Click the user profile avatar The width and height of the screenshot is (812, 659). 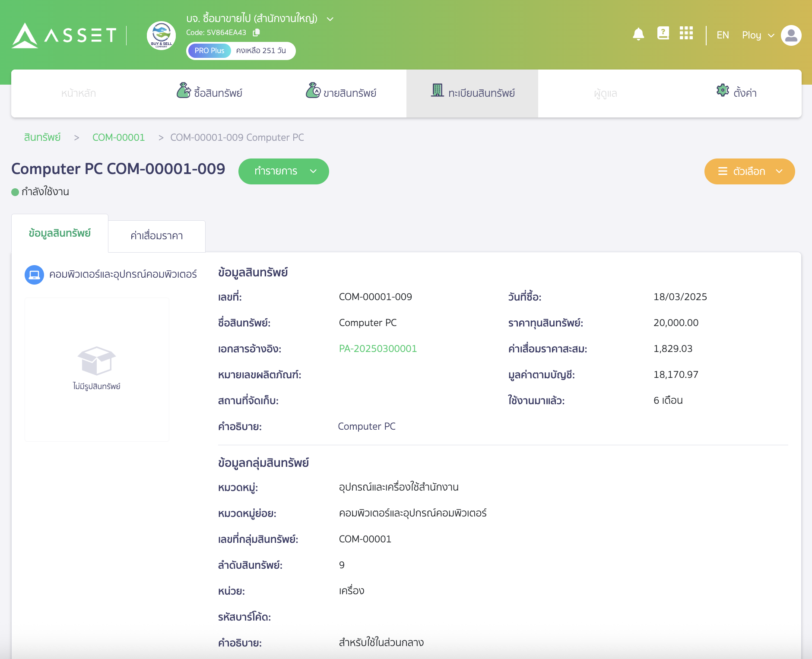click(791, 35)
